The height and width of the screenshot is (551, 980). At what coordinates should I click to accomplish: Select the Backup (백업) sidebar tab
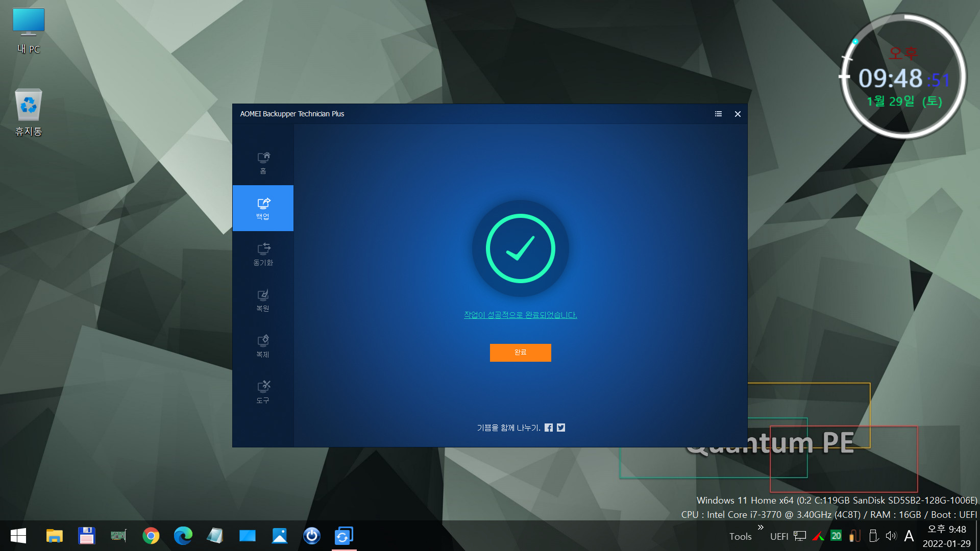click(263, 208)
